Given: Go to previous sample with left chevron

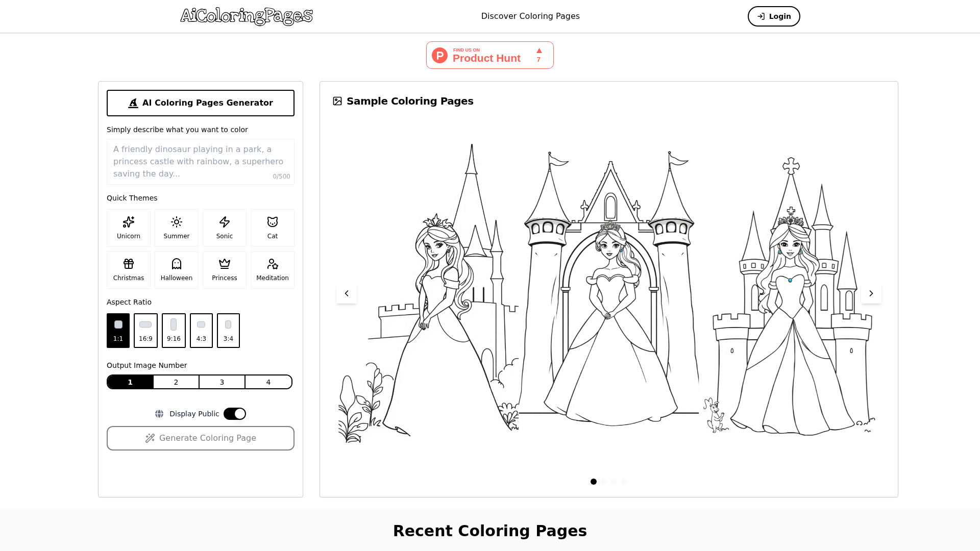Looking at the screenshot, I should [347, 293].
